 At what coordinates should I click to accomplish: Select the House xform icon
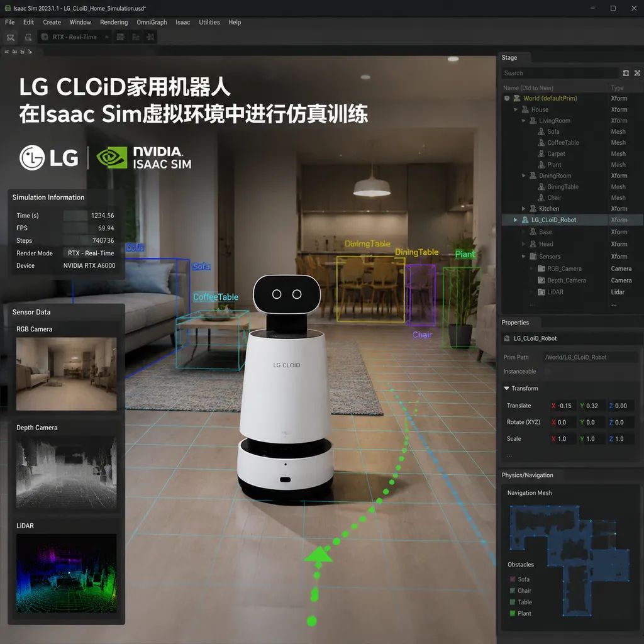pyautogui.click(x=525, y=109)
